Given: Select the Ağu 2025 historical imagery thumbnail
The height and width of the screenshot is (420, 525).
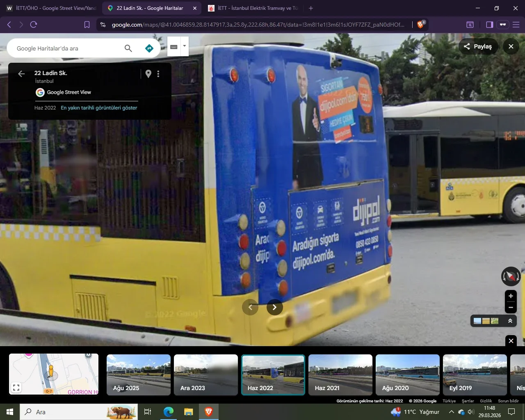Looking at the screenshot, I should (139, 375).
